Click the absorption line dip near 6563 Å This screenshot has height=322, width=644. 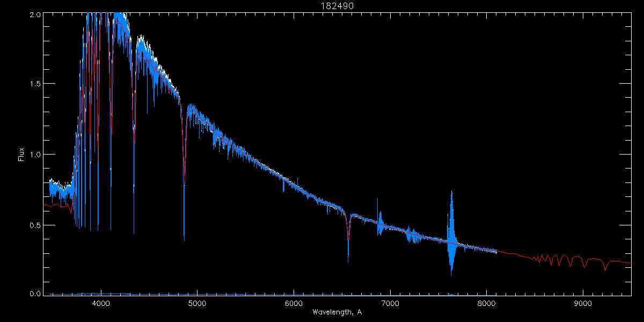pyautogui.click(x=348, y=239)
